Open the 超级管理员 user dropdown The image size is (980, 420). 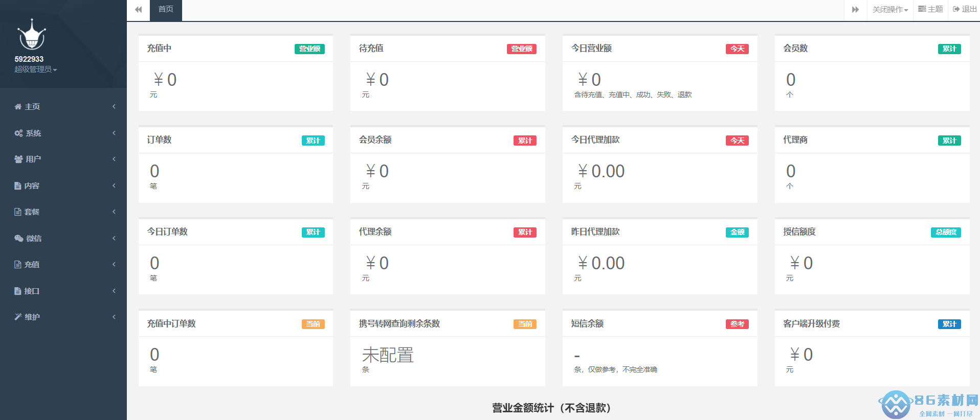click(35, 69)
